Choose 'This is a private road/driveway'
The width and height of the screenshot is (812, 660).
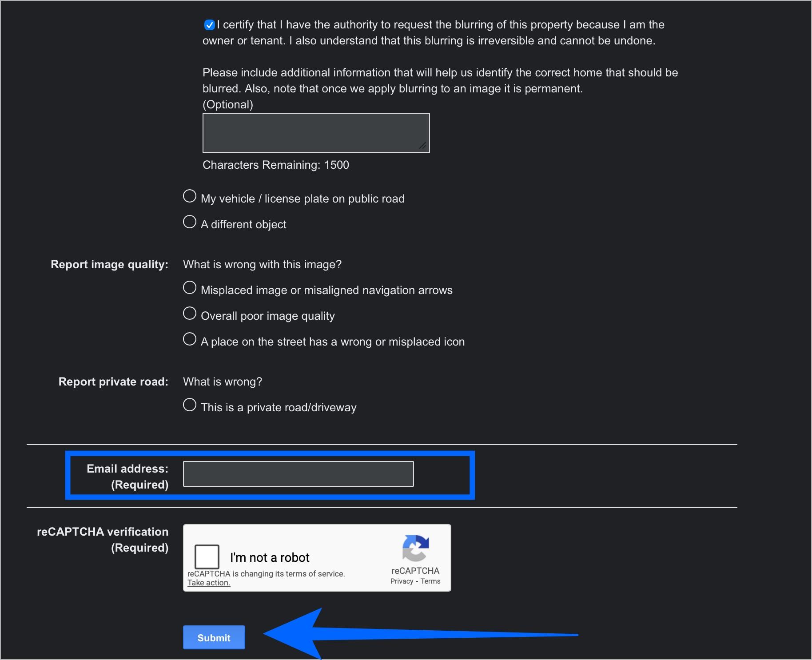(190, 405)
